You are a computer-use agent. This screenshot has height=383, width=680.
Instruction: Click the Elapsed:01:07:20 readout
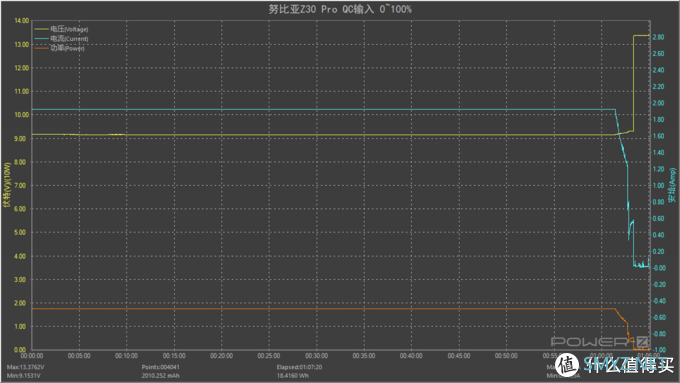(299, 367)
